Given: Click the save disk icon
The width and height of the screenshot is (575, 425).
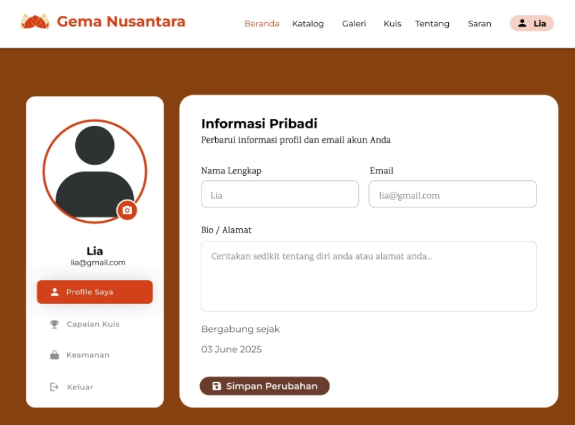Looking at the screenshot, I should click(x=217, y=386).
